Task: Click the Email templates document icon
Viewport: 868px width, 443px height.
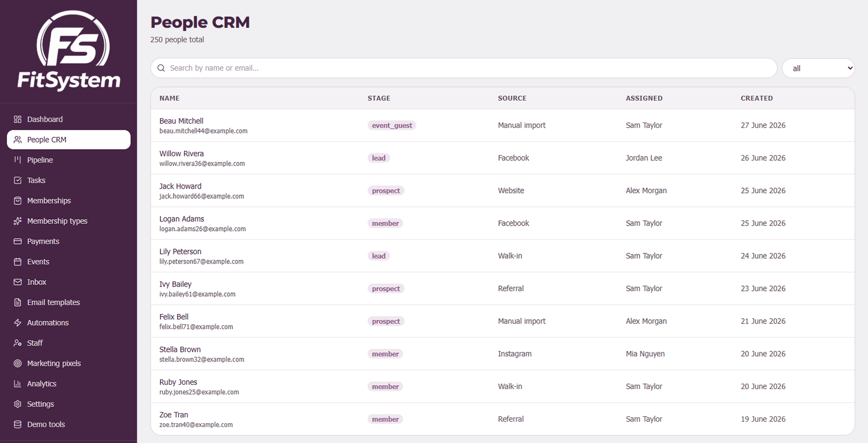Action: [18, 303]
